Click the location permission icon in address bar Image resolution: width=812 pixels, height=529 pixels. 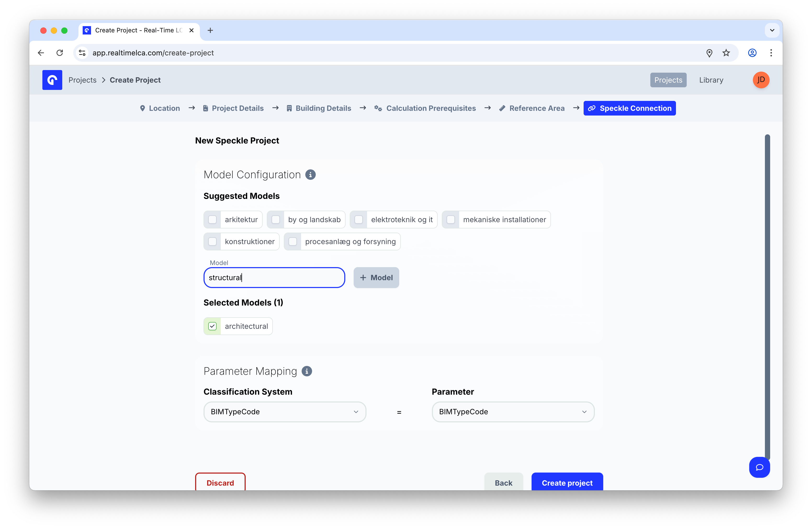[x=709, y=53]
